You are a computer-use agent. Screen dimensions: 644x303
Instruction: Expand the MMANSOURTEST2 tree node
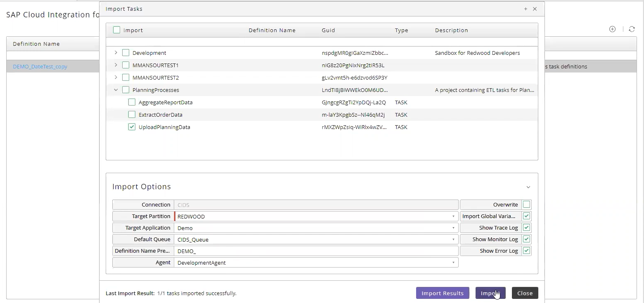pos(116,78)
